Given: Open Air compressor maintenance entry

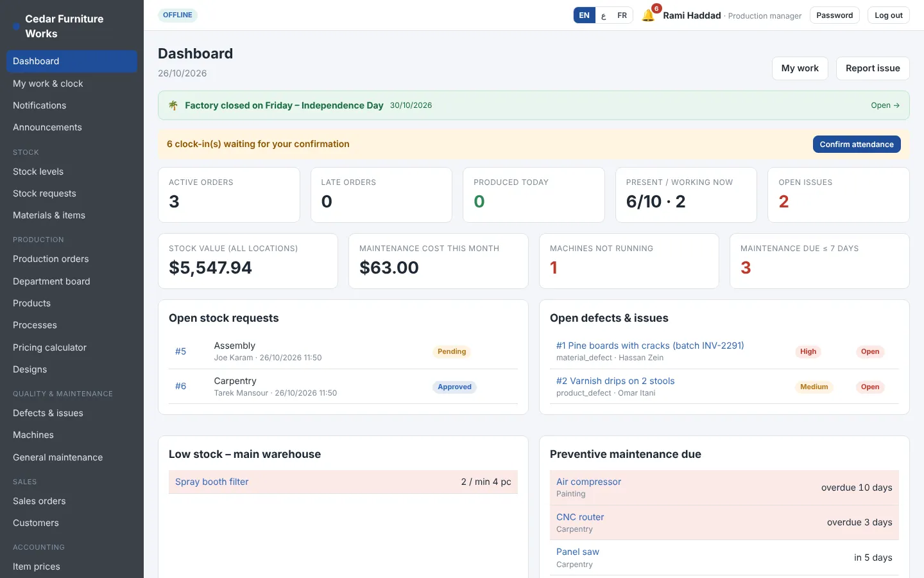Looking at the screenshot, I should pos(588,482).
